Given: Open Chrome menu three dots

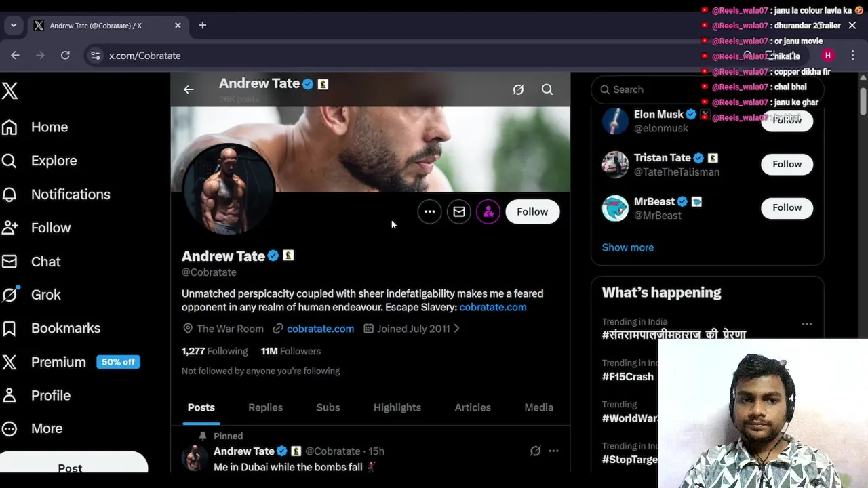Looking at the screenshot, I should coord(853,56).
